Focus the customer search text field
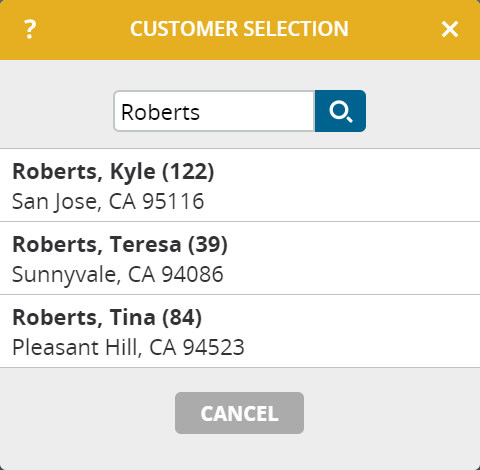Image resolution: width=480 pixels, height=470 pixels. (214, 111)
